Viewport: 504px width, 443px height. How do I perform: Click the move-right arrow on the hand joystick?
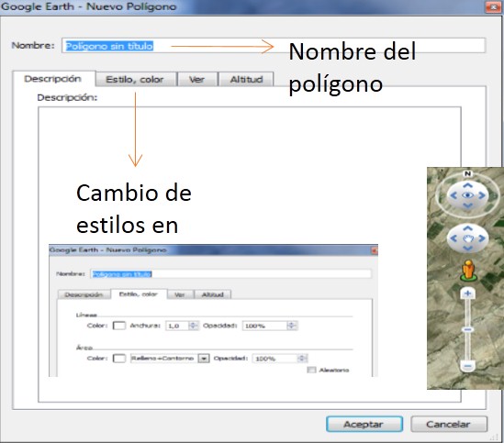[481, 238]
